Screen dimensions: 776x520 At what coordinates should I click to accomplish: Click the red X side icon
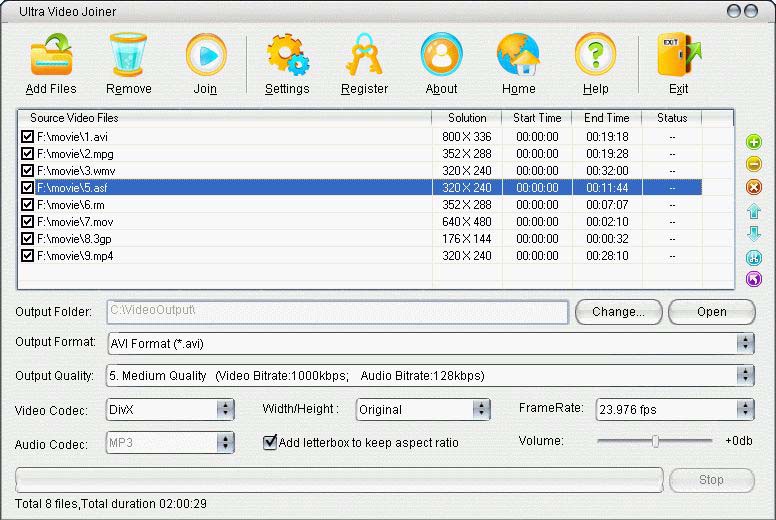[x=754, y=187]
